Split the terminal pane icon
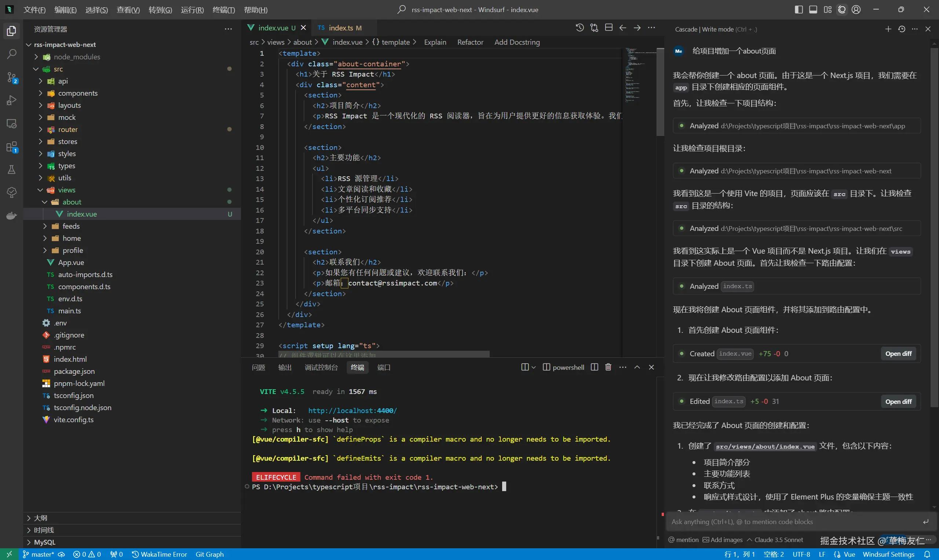This screenshot has width=939, height=560. pos(594,367)
